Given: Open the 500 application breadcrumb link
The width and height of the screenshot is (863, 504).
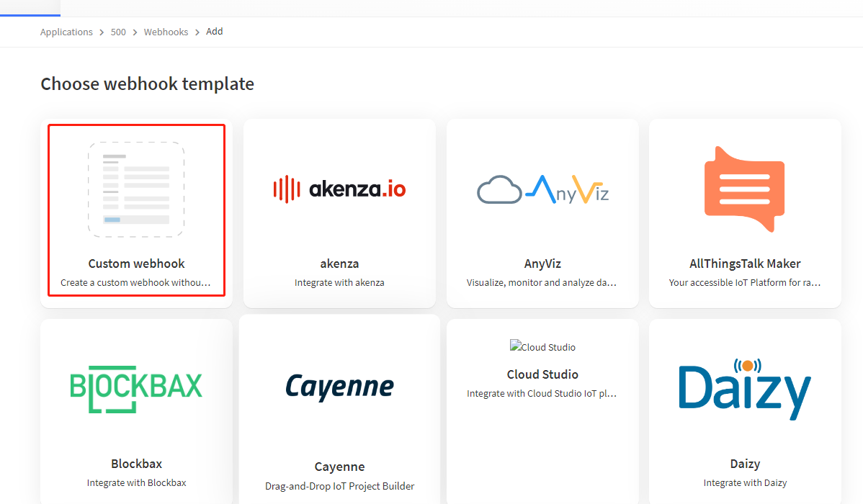Looking at the screenshot, I should tap(118, 32).
